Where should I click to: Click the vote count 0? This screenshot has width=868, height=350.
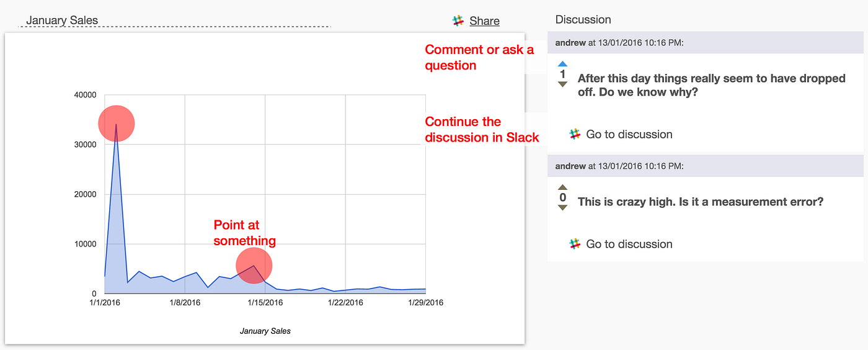pyautogui.click(x=562, y=197)
